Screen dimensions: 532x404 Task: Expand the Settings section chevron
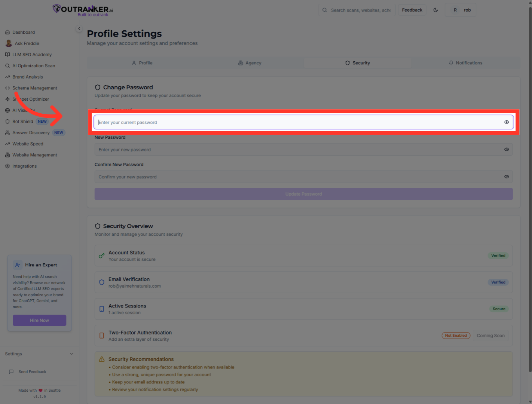(71, 354)
